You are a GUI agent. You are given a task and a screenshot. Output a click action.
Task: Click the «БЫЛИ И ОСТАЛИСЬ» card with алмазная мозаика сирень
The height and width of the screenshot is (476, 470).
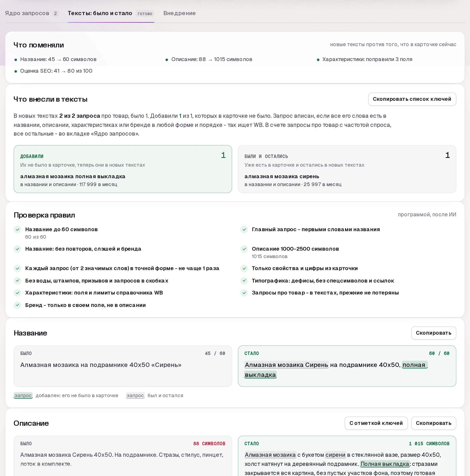[x=347, y=169]
